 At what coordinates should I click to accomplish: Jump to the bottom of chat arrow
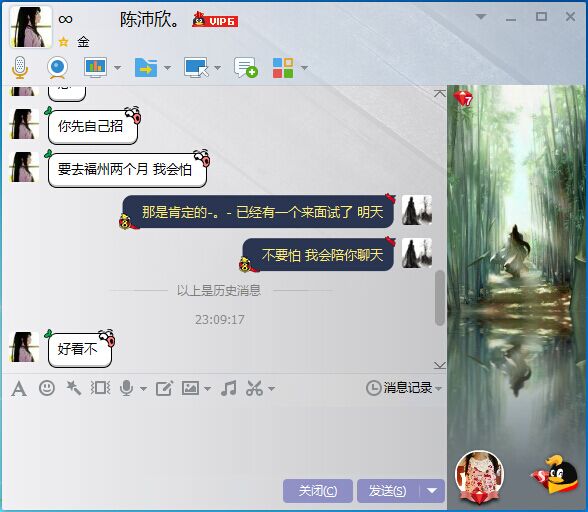tap(440, 365)
